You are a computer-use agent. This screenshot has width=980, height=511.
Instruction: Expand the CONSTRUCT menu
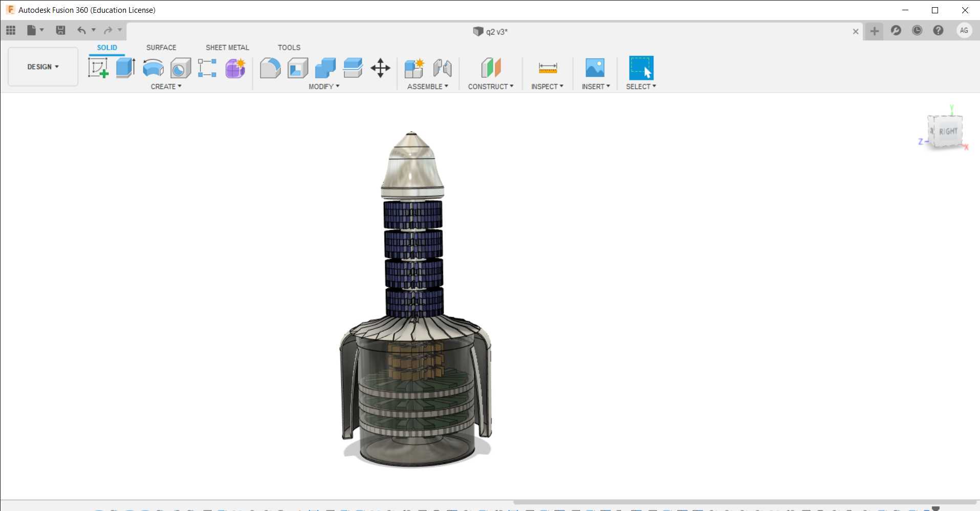coord(491,87)
